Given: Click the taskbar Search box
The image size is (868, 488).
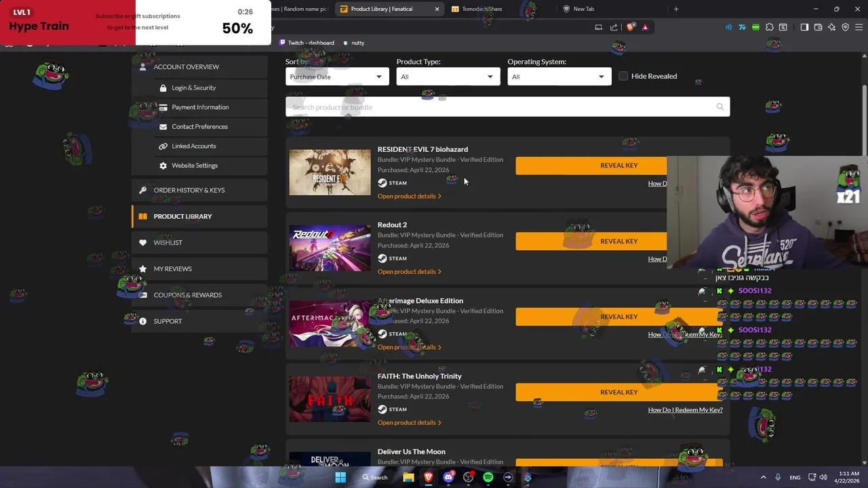Looking at the screenshot, I should click(x=375, y=477).
